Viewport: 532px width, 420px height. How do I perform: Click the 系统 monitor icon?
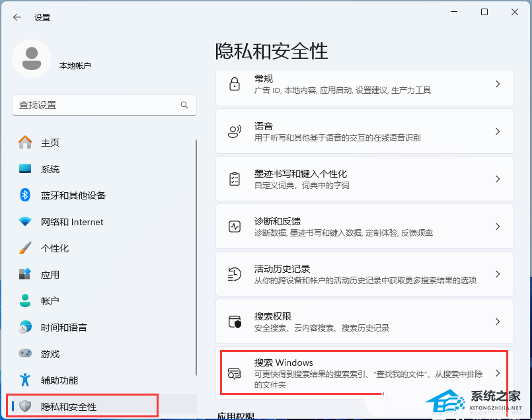[x=25, y=169]
